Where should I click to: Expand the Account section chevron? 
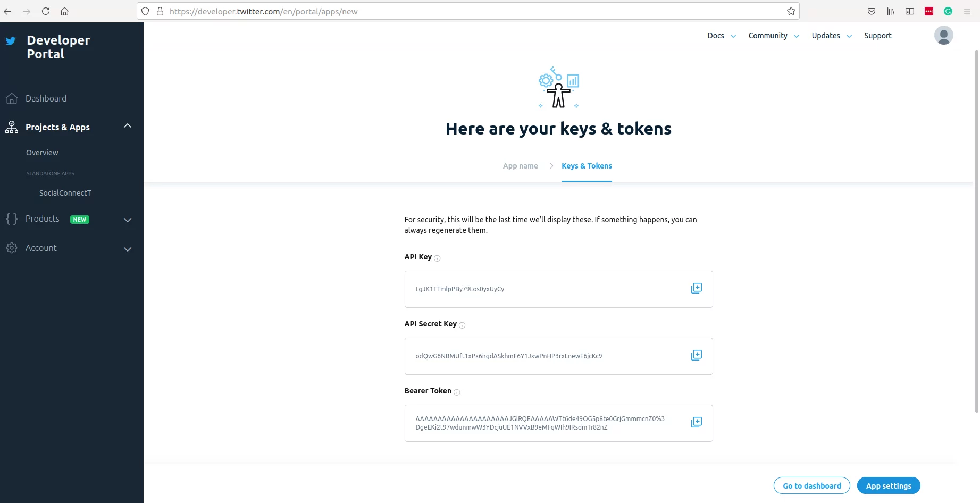(x=128, y=249)
